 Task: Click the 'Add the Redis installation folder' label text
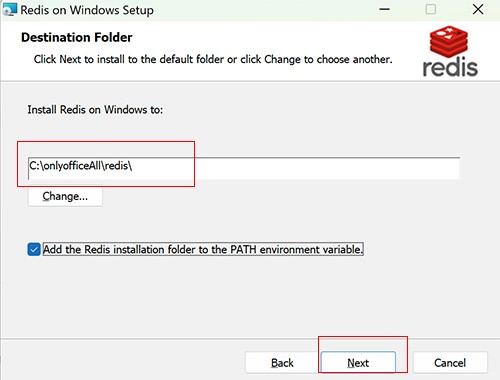[x=203, y=249]
